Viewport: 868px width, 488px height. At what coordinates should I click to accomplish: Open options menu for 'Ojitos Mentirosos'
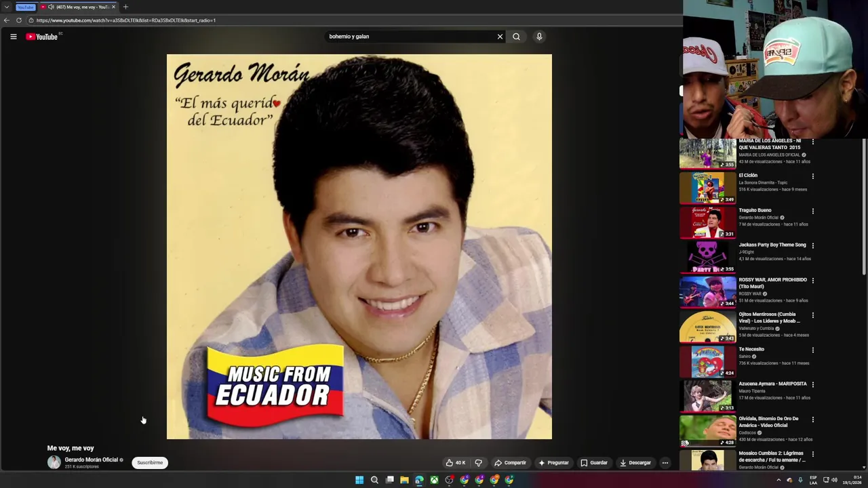point(813,315)
